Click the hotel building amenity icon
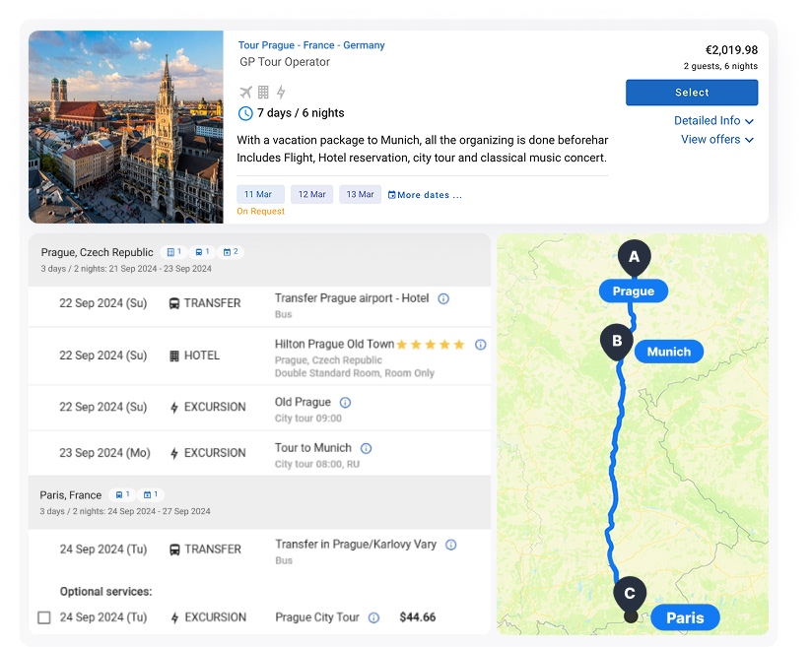Image resolution: width=812 pixels, height=647 pixels. (x=263, y=92)
